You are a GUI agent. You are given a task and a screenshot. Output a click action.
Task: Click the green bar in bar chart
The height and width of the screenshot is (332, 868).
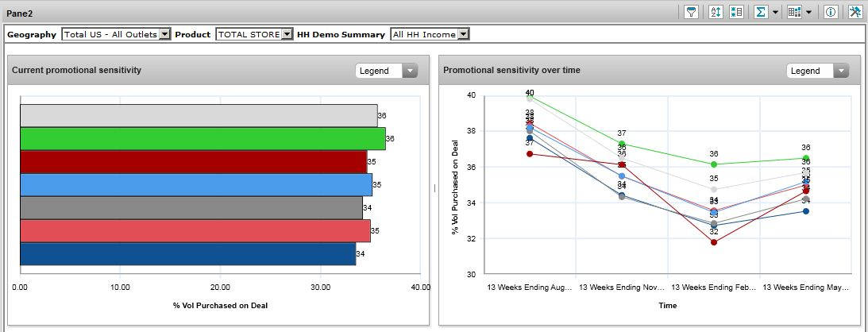(203, 139)
